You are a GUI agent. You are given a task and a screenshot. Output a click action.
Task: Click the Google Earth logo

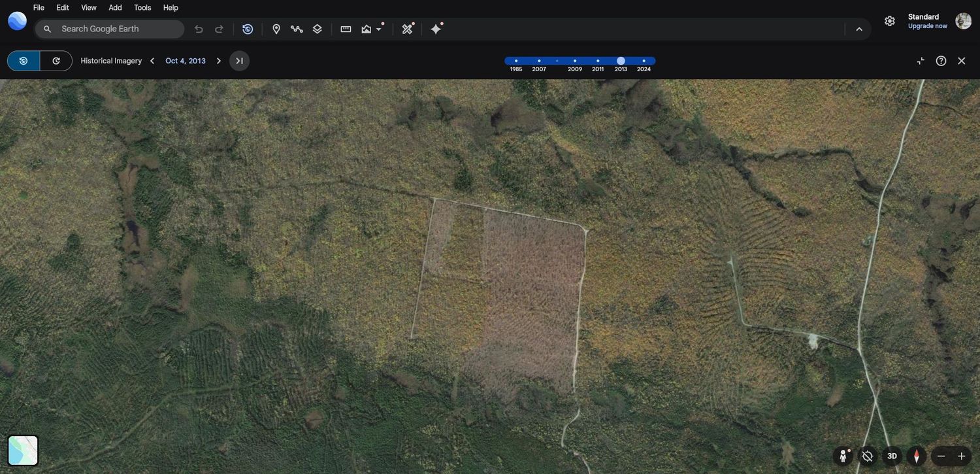18,21
